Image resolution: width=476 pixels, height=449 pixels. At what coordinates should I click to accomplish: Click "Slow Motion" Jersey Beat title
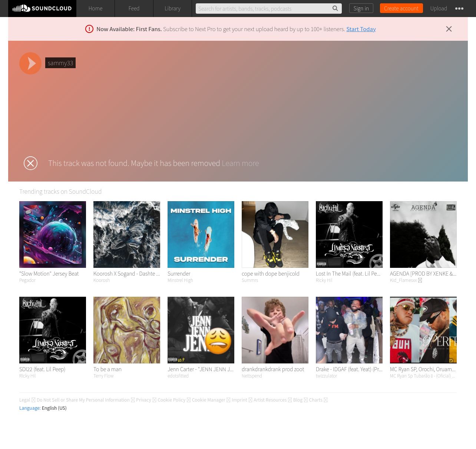point(49,274)
